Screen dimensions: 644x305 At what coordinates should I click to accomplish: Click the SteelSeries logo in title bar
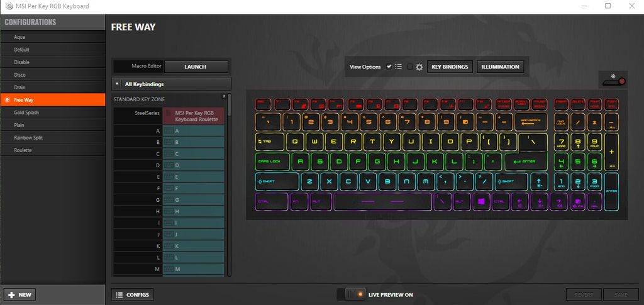pos(9,6)
